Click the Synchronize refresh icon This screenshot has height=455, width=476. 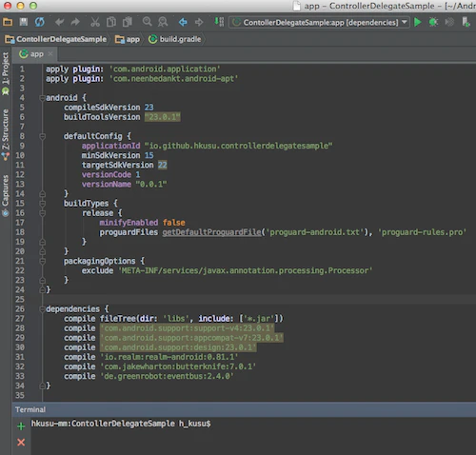pyautogui.click(x=40, y=22)
